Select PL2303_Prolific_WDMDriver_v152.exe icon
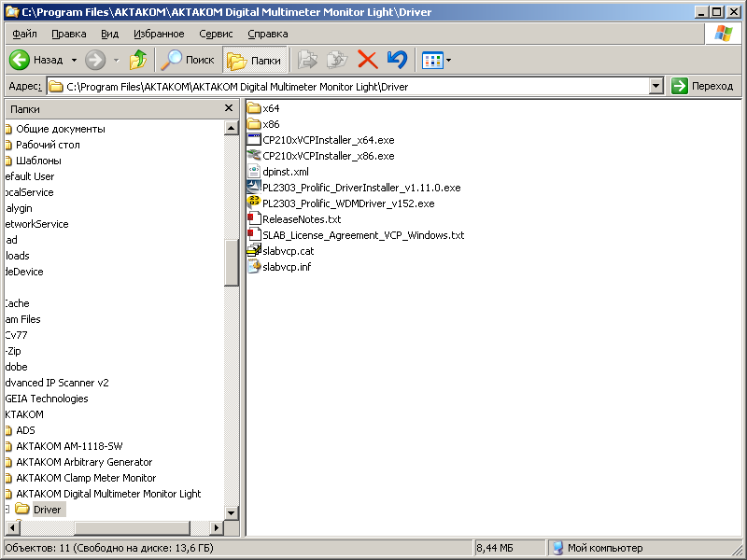Screen dimensions: 747x560 coord(254,203)
